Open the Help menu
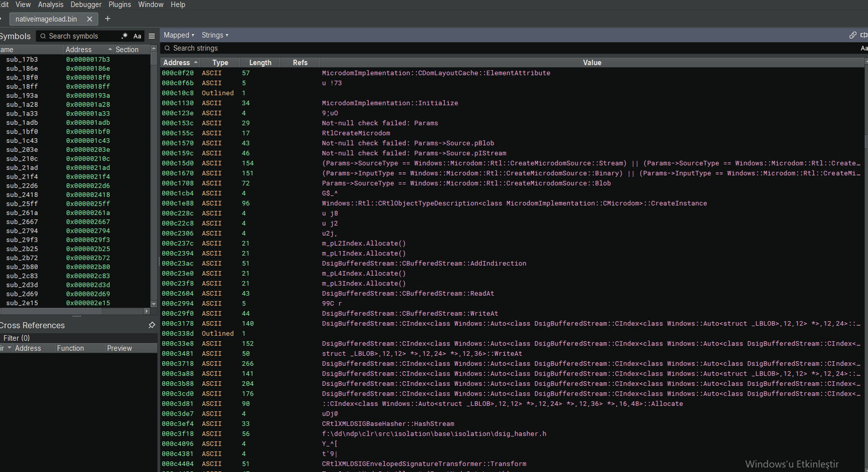Viewport: 868px width, 472px height. (178, 4)
